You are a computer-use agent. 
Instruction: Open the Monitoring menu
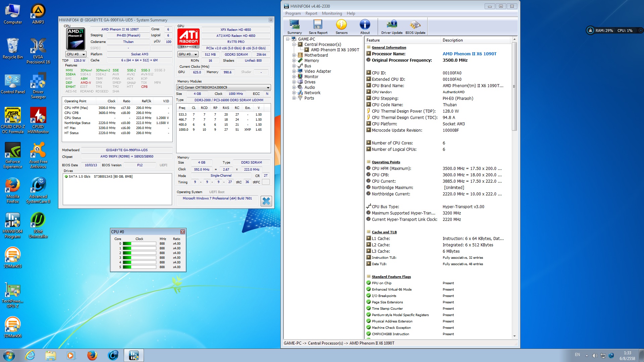pos(332,13)
